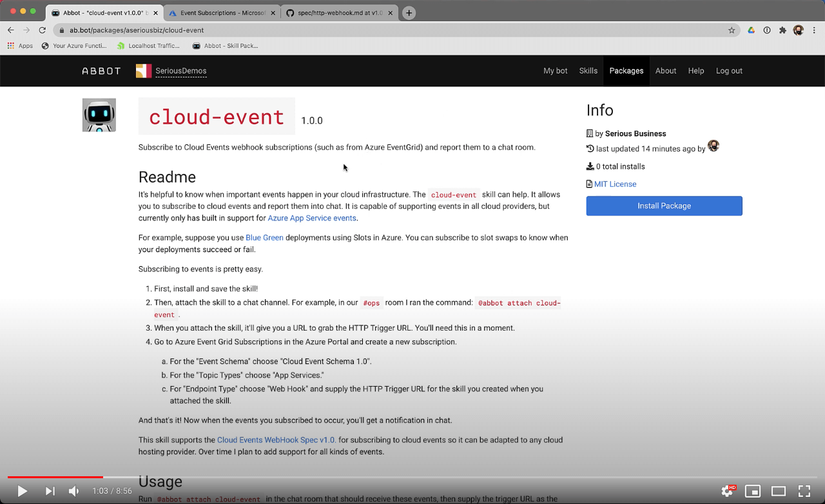Click the 0 total installs text

(620, 167)
